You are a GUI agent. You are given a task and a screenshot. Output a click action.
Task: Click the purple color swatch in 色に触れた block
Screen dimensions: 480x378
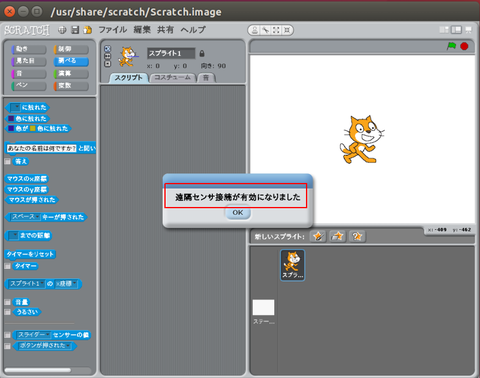coord(11,118)
